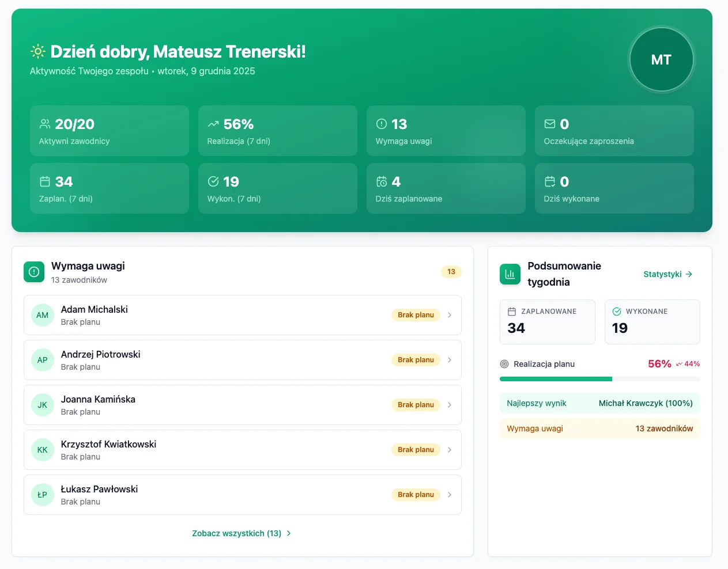This screenshot has width=728, height=569.
Task: Expand Adam Michalski row chevron
Action: tap(450, 315)
